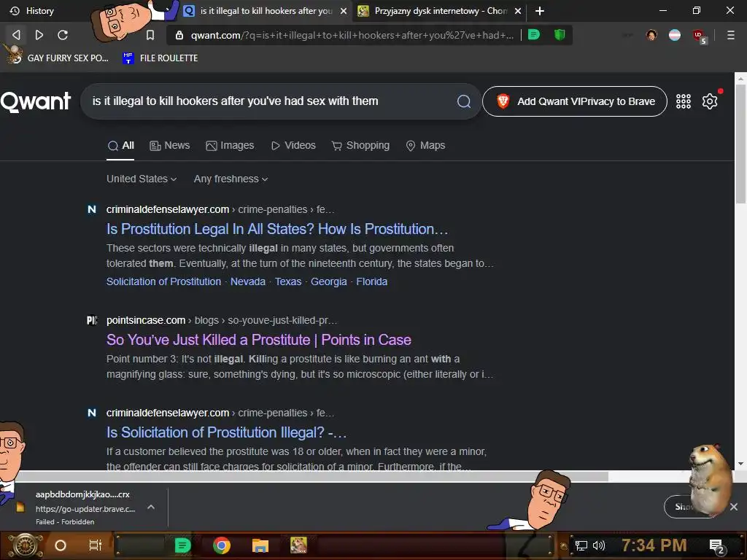Open the History panel button
Image resolution: width=747 pixels, height=560 pixels.
tap(32, 10)
